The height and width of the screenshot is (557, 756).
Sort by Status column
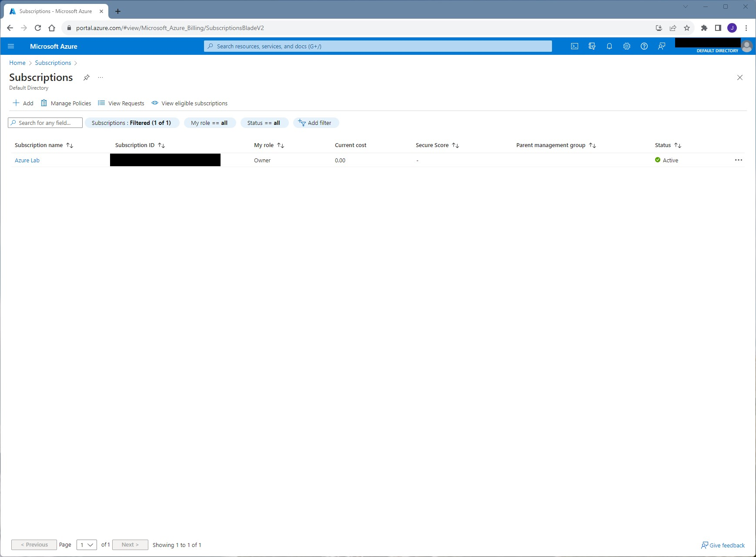click(668, 145)
